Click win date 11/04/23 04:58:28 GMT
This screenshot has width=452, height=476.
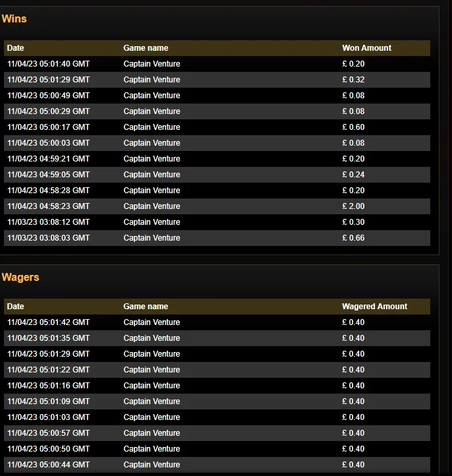[x=49, y=191]
